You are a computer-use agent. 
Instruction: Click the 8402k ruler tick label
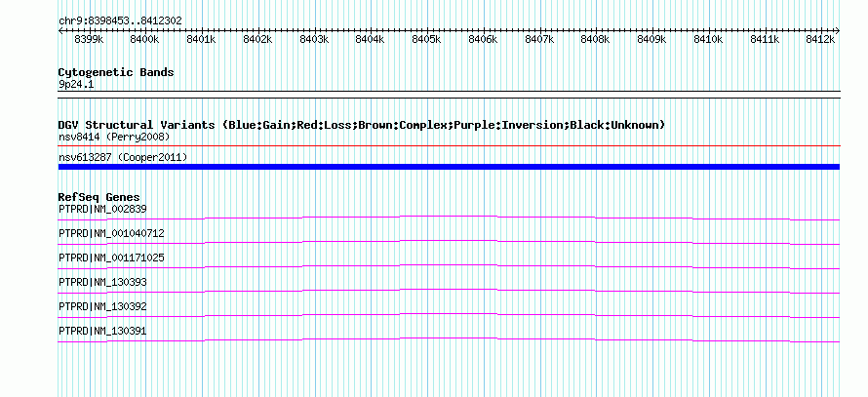[257, 39]
